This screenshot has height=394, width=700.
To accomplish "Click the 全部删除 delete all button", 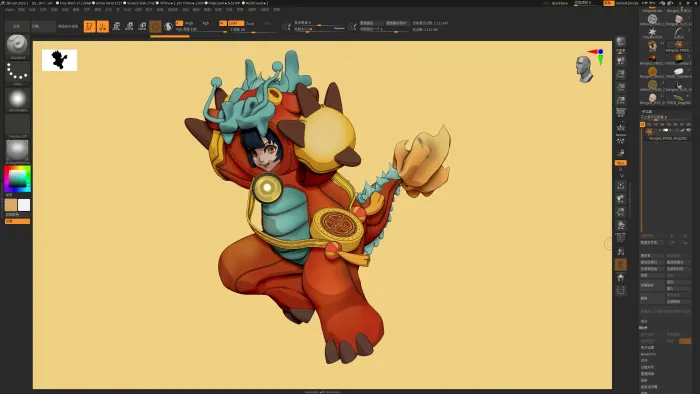I will 679,301.
